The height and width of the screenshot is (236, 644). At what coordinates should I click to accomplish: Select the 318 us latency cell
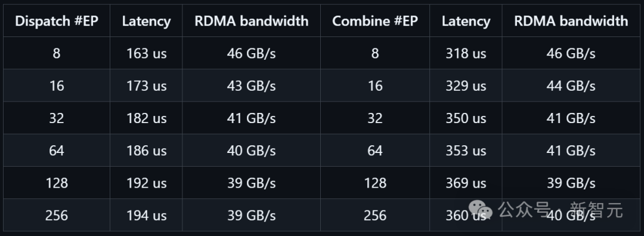pyautogui.click(x=466, y=53)
